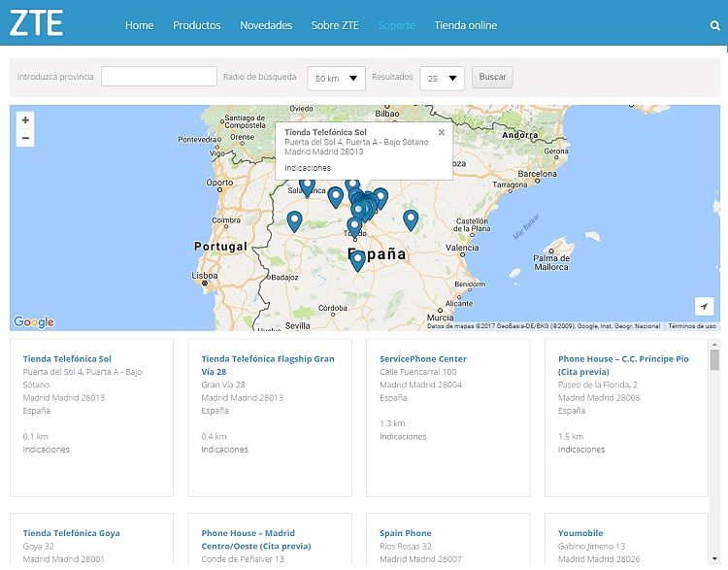The width and height of the screenshot is (728, 570).
Task: Zoom in the map with plus button
Action: point(25,119)
